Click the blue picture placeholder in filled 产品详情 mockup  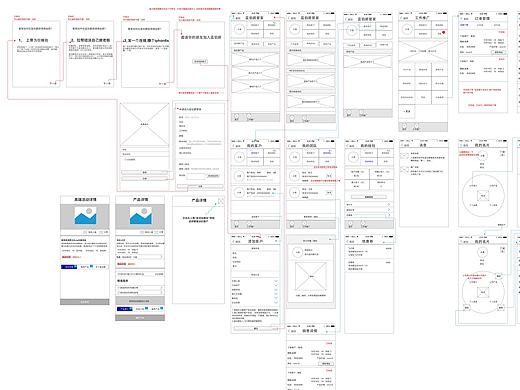pyautogui.click(x=140, y=215)
